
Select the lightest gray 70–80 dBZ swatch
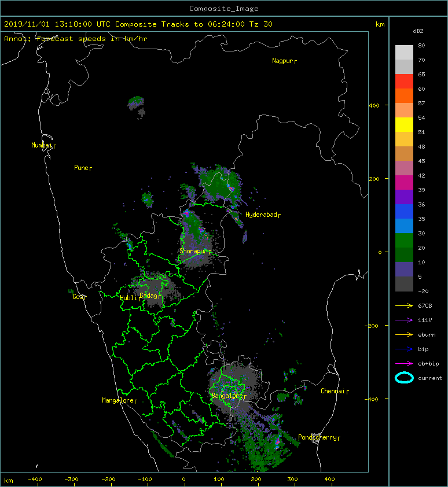[404, 53]
